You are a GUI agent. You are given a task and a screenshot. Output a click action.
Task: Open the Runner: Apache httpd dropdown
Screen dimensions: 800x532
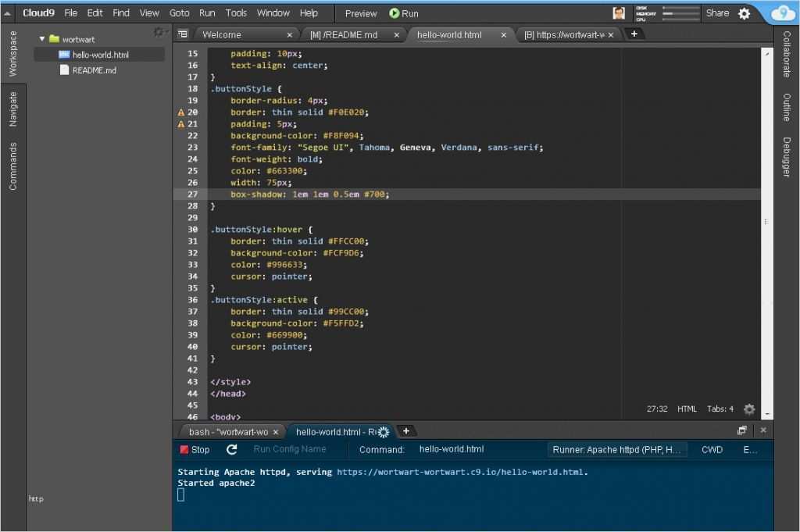click(x=617, y=449)
